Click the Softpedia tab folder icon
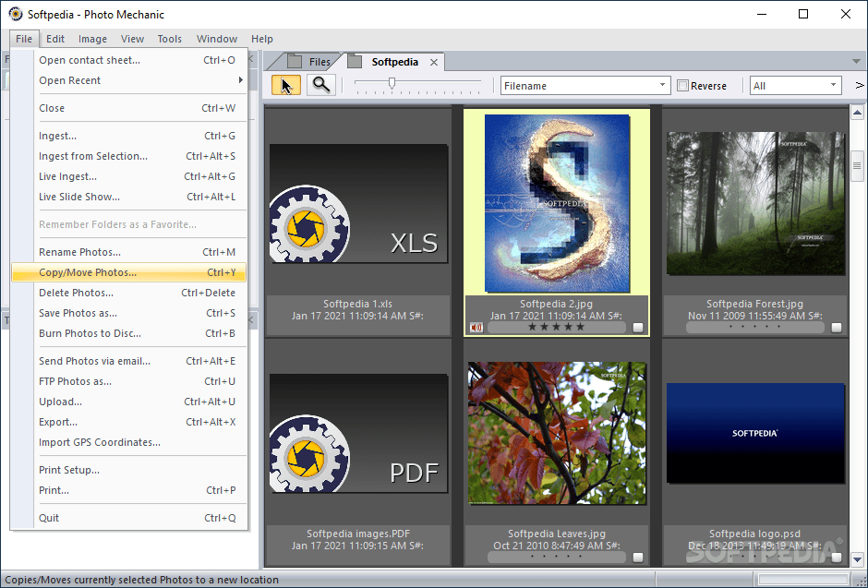This screenshot has width=868, height=588. click(x=356, y=61)
